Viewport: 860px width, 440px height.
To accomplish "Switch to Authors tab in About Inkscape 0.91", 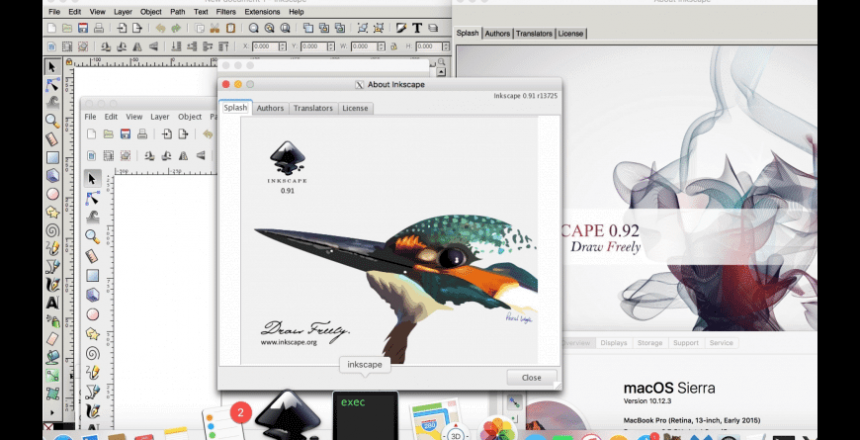I will tap(270, 108).
